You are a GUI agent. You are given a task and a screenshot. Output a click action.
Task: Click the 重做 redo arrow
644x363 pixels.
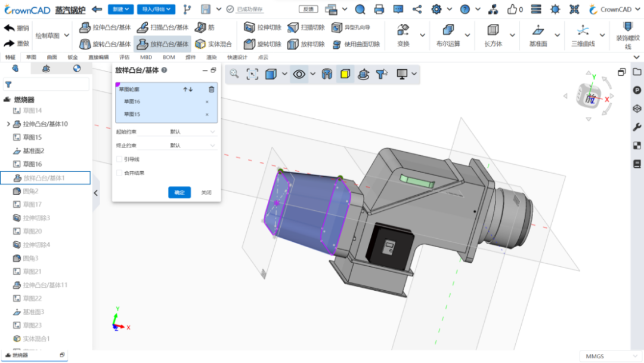9,43
